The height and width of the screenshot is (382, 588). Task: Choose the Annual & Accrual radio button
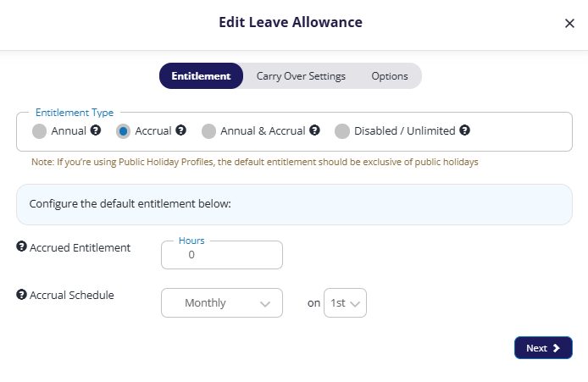208,131
